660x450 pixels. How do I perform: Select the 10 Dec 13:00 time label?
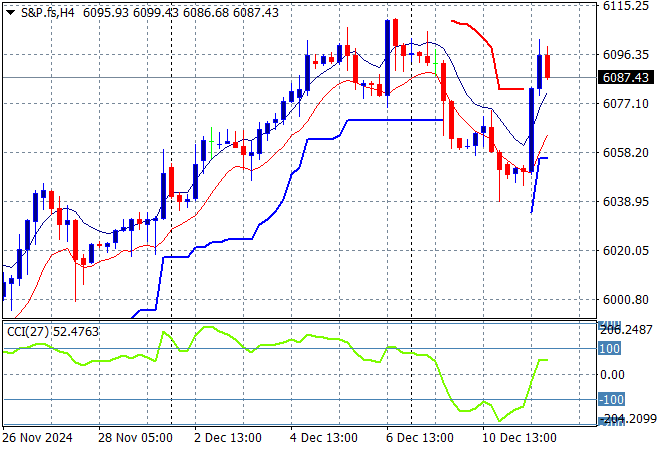click(519, 438)
